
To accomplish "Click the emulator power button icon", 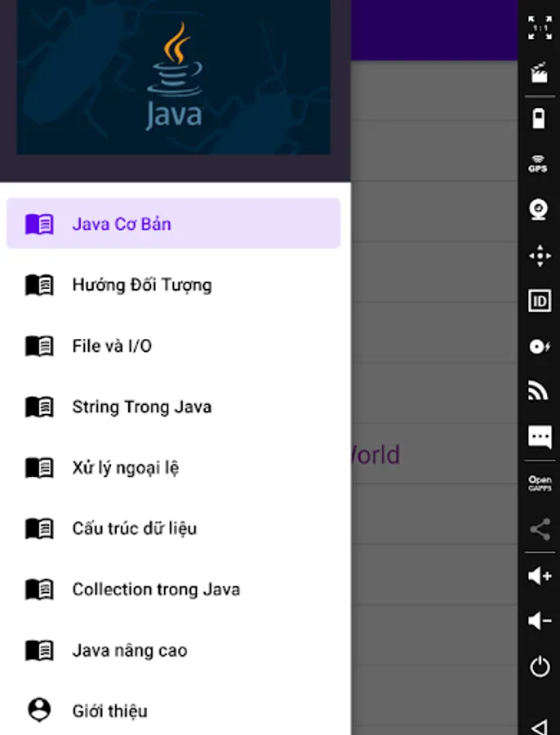I will (540, 666).
